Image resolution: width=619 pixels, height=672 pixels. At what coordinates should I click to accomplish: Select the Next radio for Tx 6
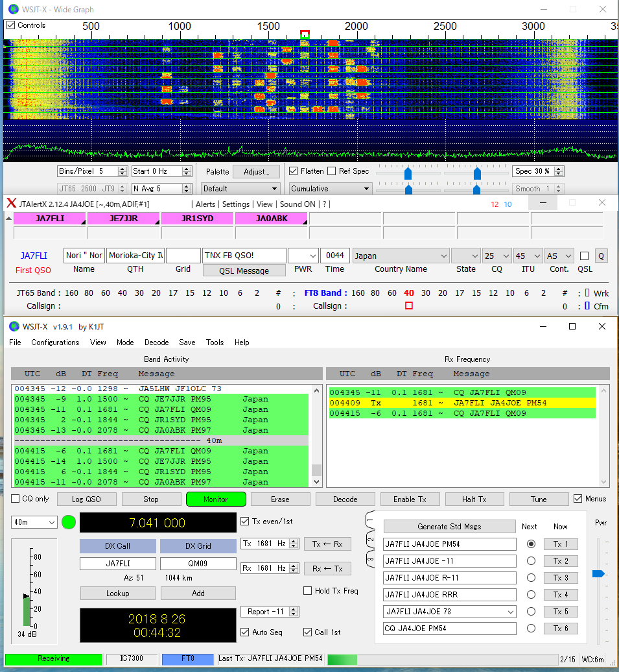point(531,629)
